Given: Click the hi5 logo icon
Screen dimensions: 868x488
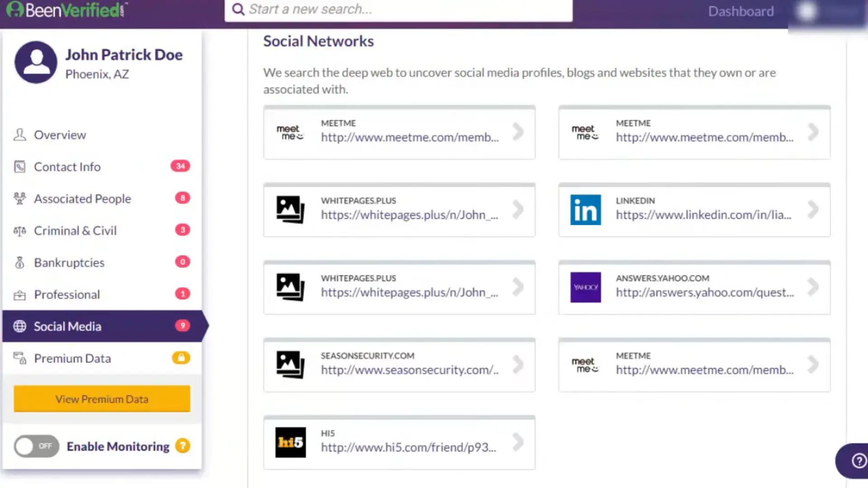Looking at the screenshot, I should [290, 442].
